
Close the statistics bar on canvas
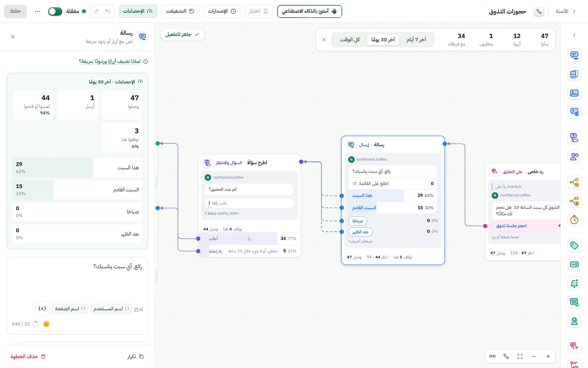pyautogui.click(x=324, y=39)
